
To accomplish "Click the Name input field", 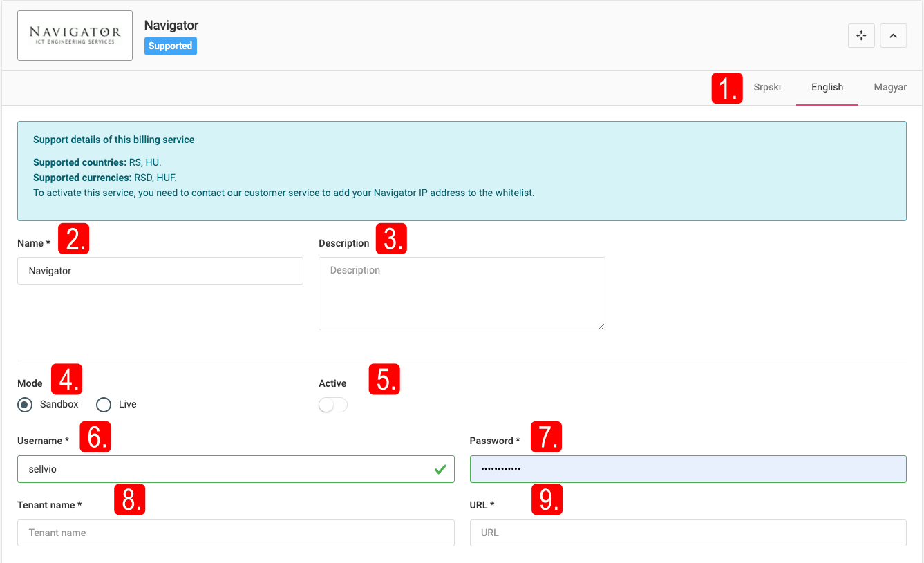I will click(160, 271).
